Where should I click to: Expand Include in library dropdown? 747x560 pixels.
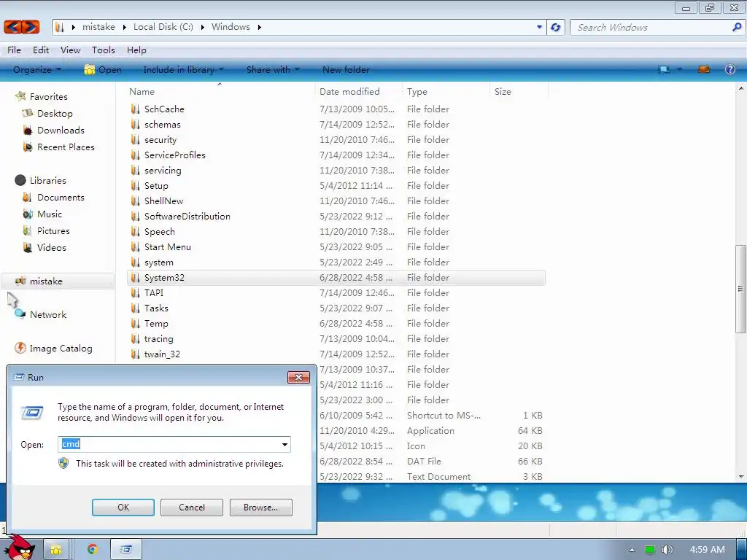[x=183, y=69]
